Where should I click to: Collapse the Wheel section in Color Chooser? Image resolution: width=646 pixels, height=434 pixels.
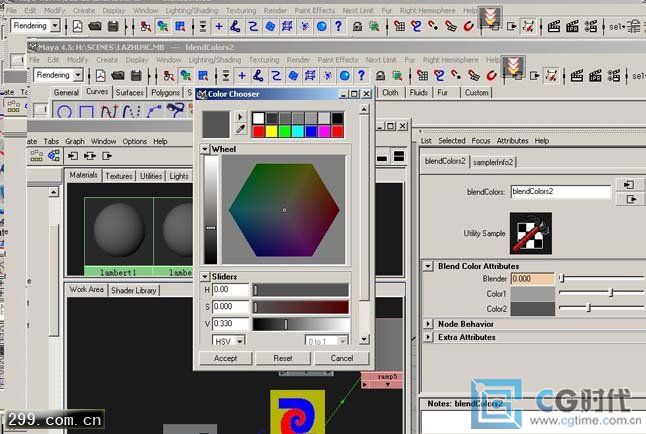coord(205,149)
